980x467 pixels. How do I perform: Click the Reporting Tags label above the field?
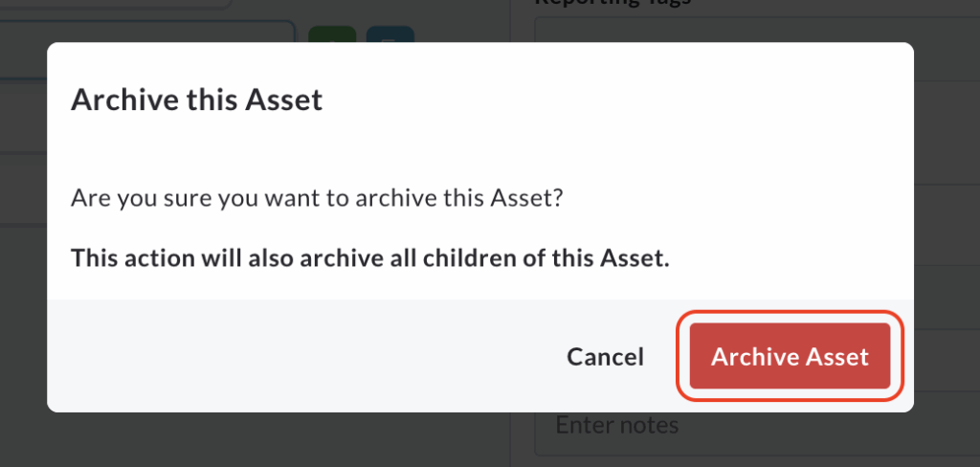(612, 3)
